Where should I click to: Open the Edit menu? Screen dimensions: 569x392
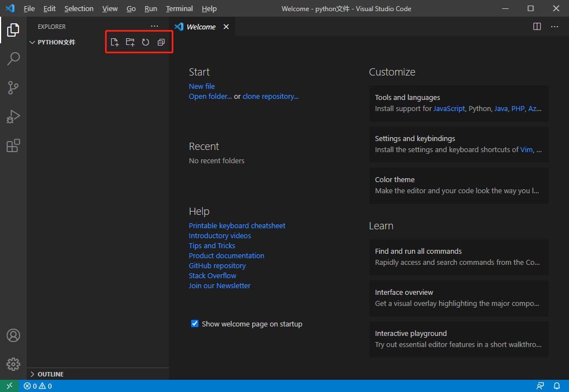coord(49,8)
